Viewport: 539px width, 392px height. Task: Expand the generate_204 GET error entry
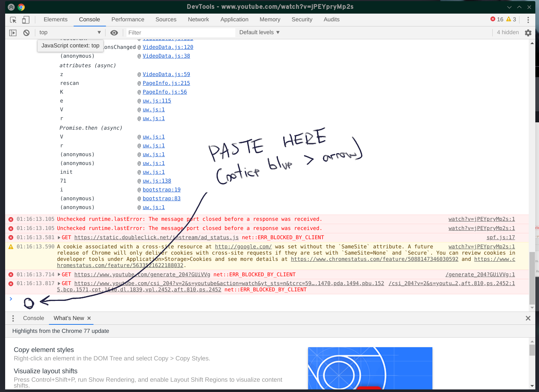pyautogui.click(x=59, y=275)
